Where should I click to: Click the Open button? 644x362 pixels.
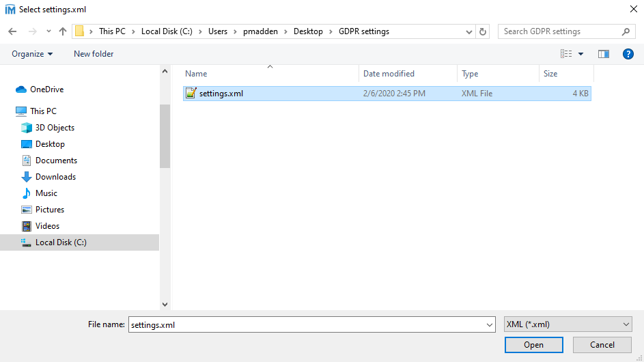[x=533, y=345]
